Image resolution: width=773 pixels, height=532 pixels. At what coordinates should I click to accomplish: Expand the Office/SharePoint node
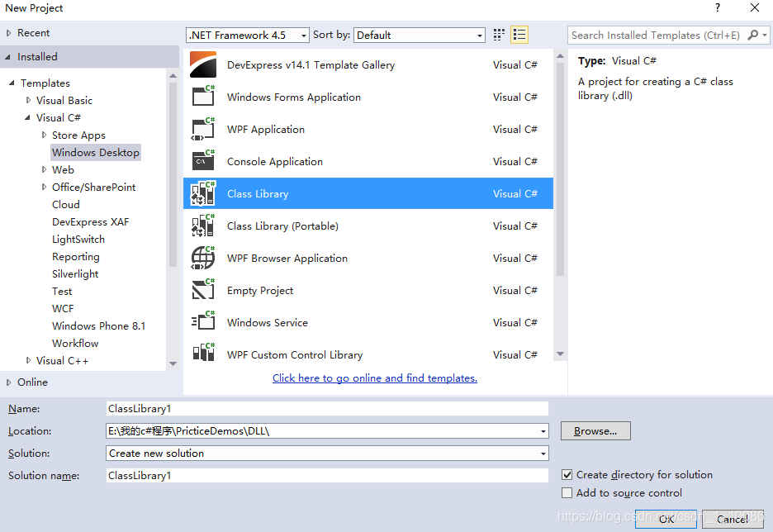pyautogui.click(x=44, y=187)
